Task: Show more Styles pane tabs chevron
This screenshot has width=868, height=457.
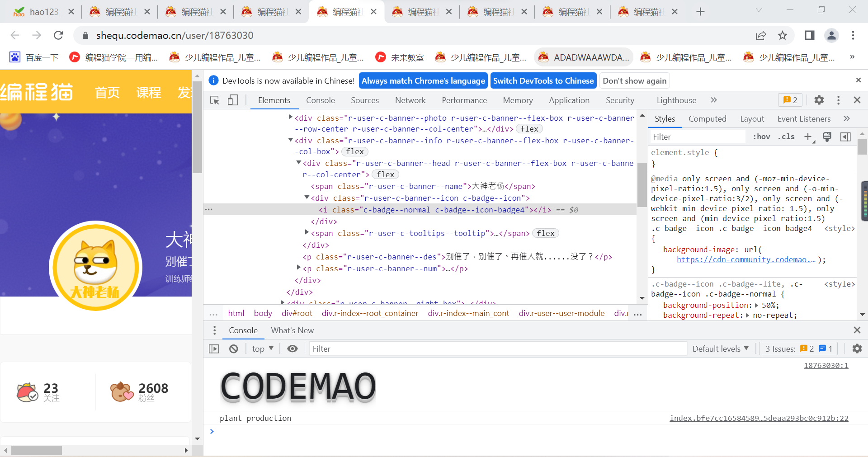Action: point(847,118)
